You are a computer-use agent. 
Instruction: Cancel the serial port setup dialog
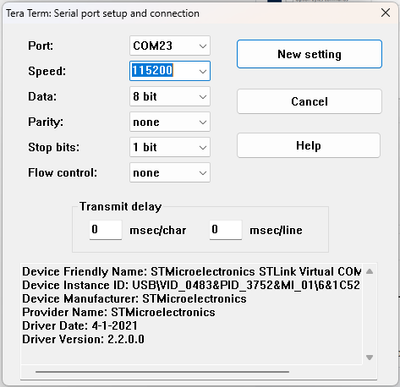pos(309,101)
